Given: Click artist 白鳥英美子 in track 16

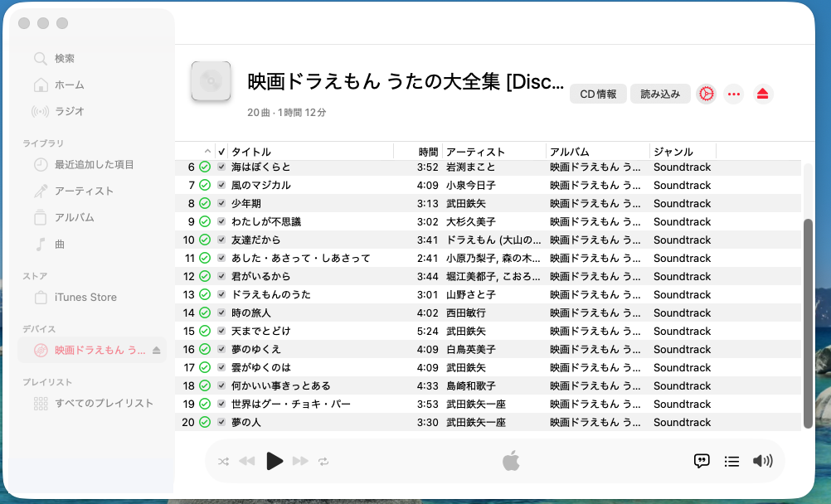Looking at the screenshot, I should (470, 349).
